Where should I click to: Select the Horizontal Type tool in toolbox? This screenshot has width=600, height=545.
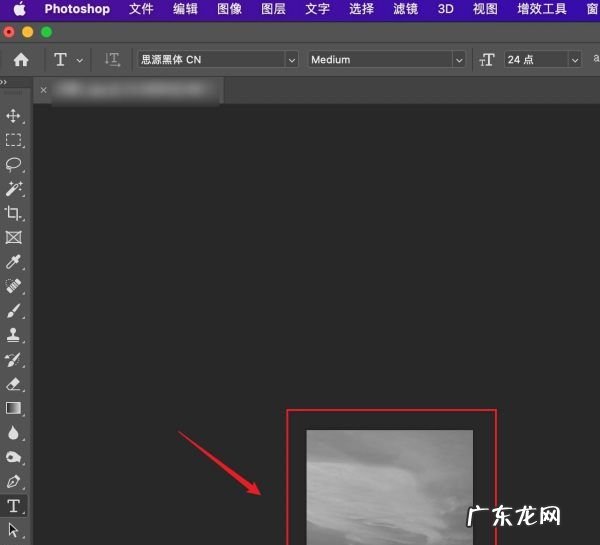point(13,506)
